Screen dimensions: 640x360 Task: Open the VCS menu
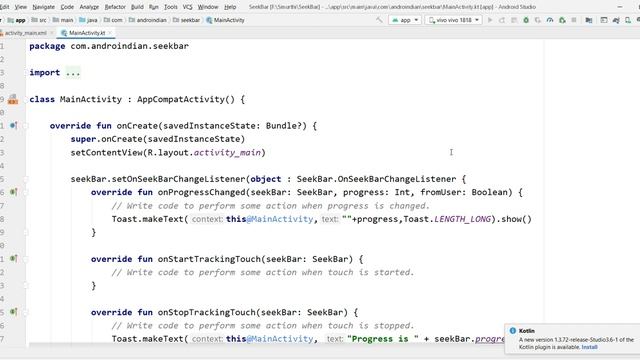point(187,7)
